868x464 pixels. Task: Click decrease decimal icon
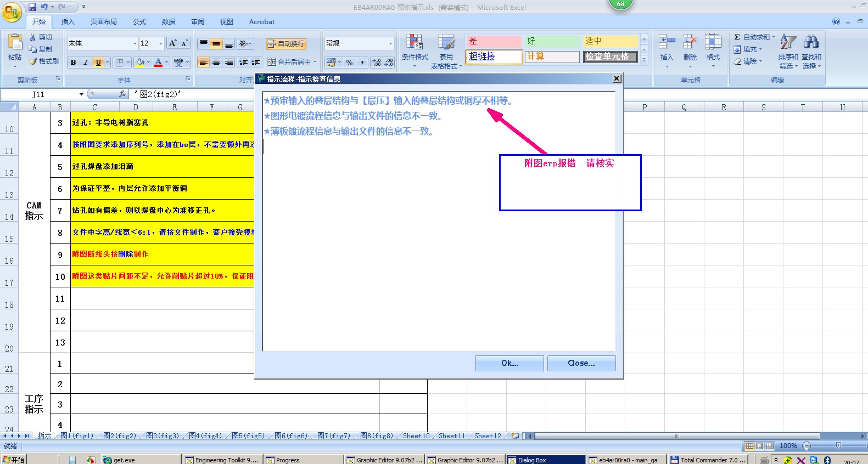(389, 63)
